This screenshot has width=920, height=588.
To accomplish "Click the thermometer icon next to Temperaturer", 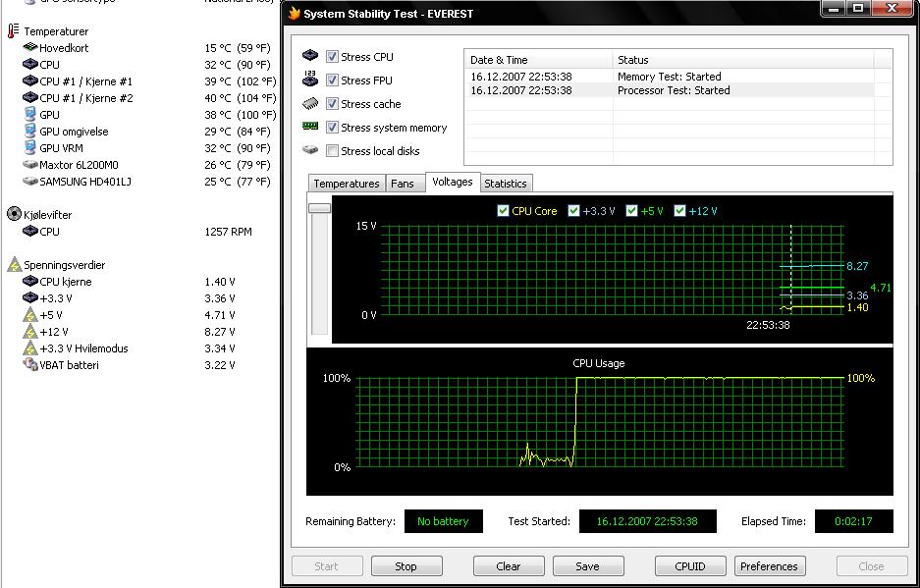I will (x=13, y=31).
